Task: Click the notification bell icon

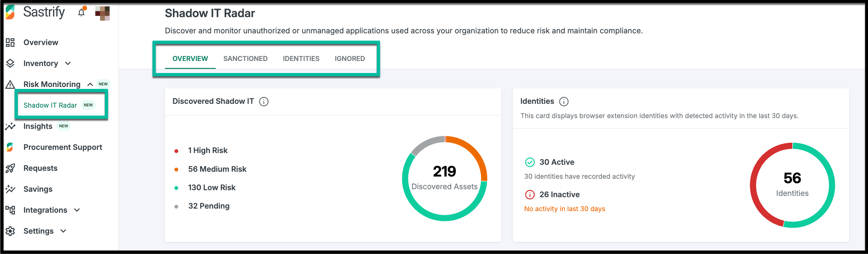Action: (81, 13)
